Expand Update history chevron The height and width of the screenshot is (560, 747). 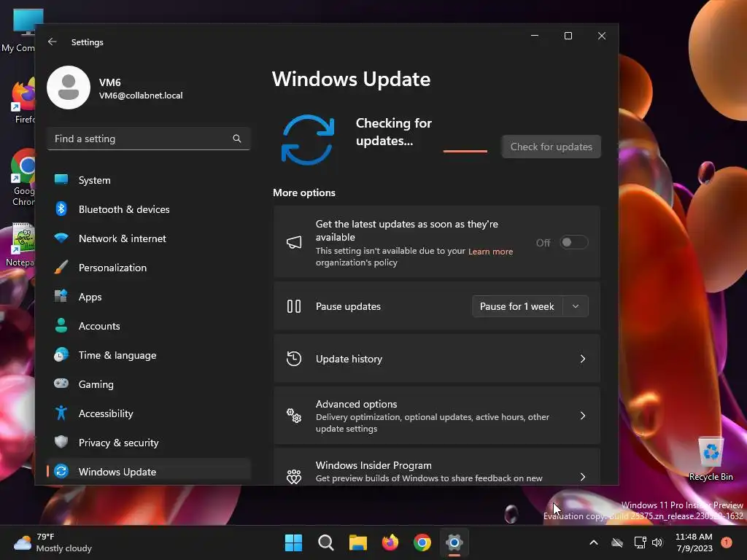[x=583, y=359]
